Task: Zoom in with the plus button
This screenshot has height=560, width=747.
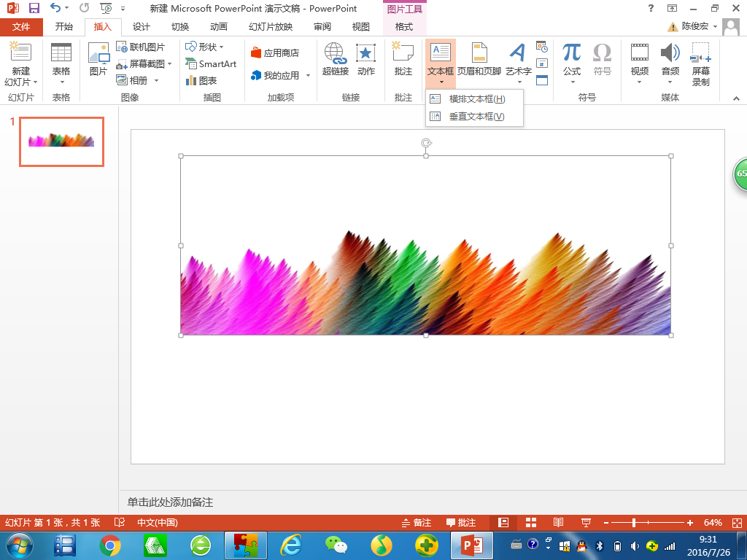Action: (x=690, y=523)
